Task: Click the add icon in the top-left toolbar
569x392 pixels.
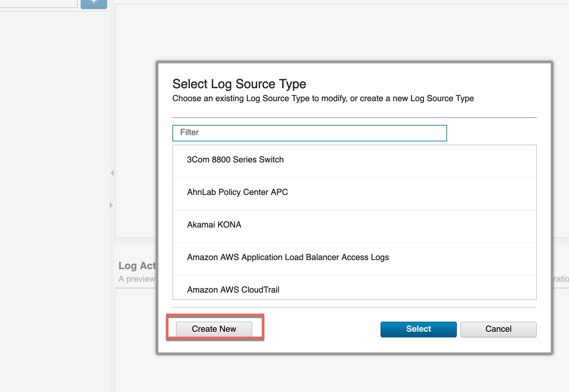Action: [93, 3]
